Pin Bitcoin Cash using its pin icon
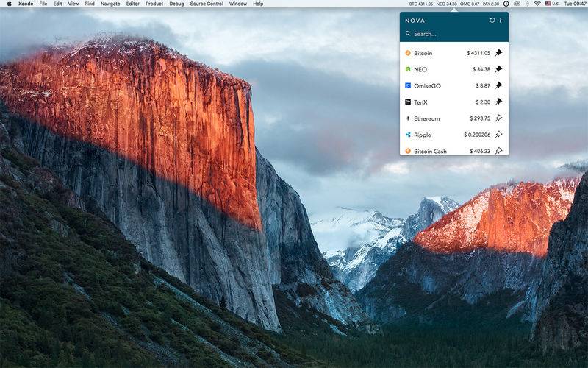 click(498, 151)
